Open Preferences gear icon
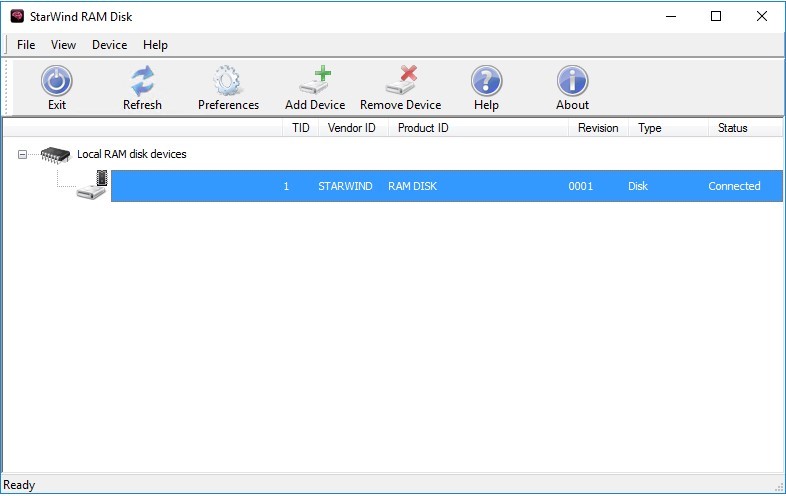Viewport: 786px width, 496px height. (x=228, y=81)
